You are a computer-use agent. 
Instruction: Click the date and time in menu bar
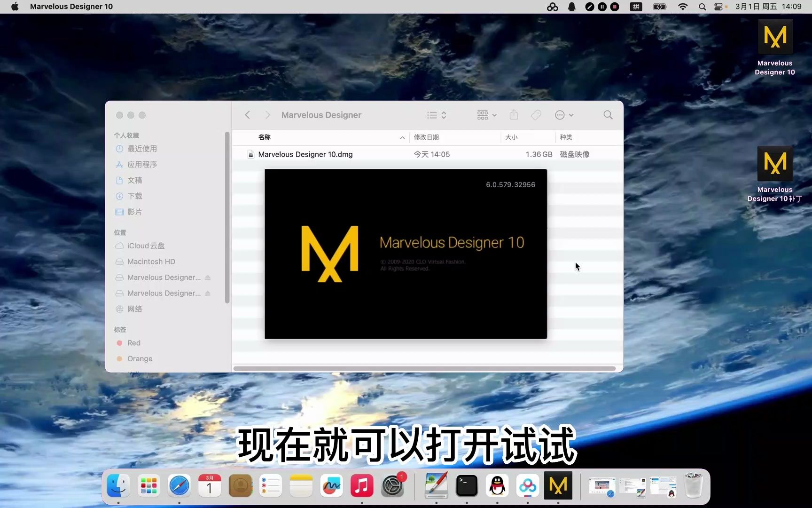pos(768,7)
